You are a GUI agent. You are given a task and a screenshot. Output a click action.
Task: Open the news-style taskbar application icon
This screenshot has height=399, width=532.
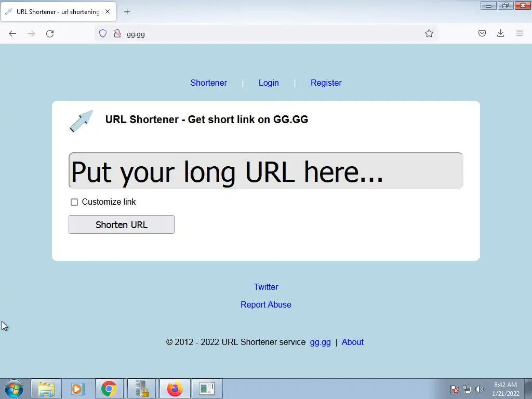tap(207, 389)
